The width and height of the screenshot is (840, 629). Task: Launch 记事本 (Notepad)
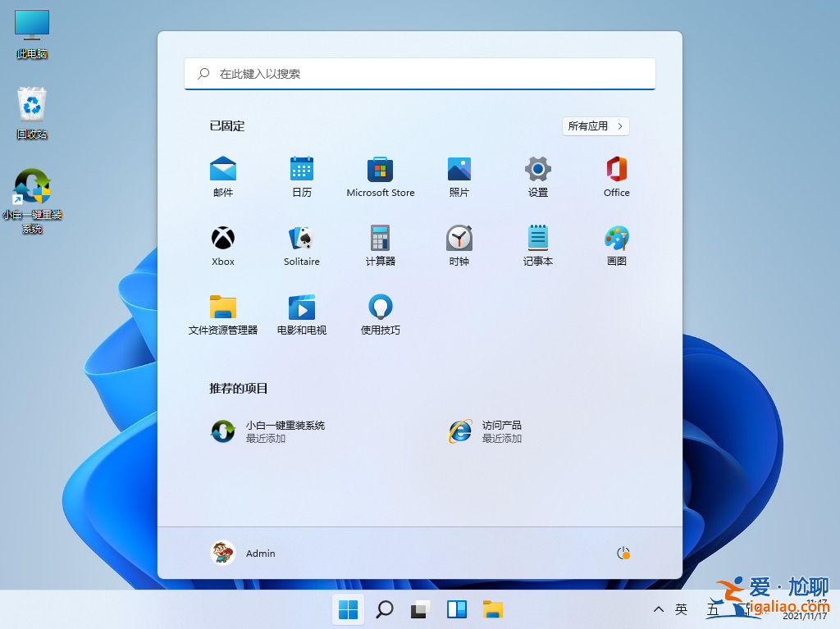coord(537,244)
